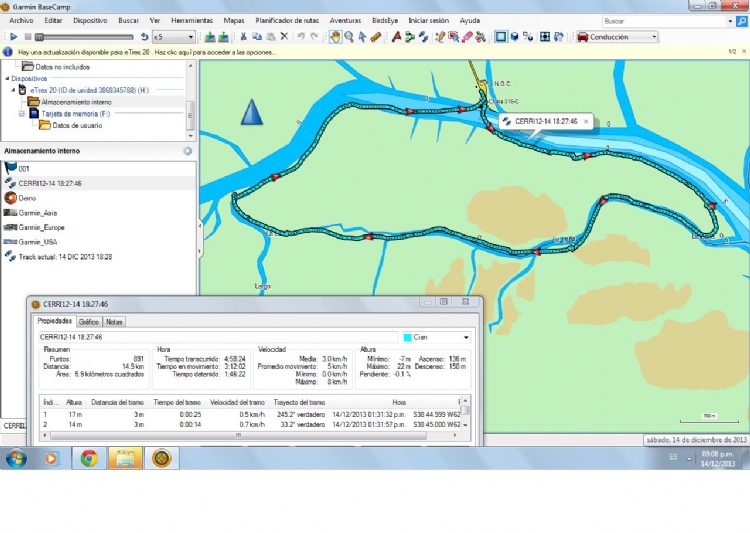Viewport: 750px width, 533px height.
Task: Open the Dispositivo menu
Action: tap(90, 21)
